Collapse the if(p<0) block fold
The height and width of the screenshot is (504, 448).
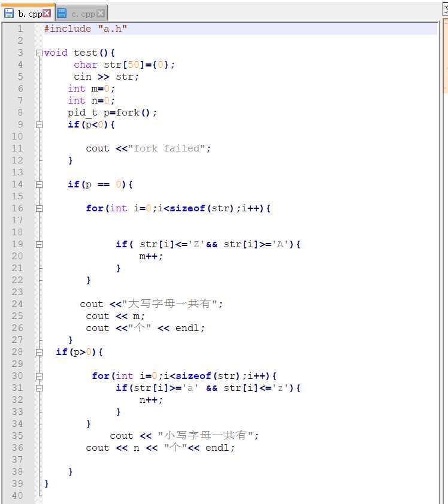(x=39, y=125)
